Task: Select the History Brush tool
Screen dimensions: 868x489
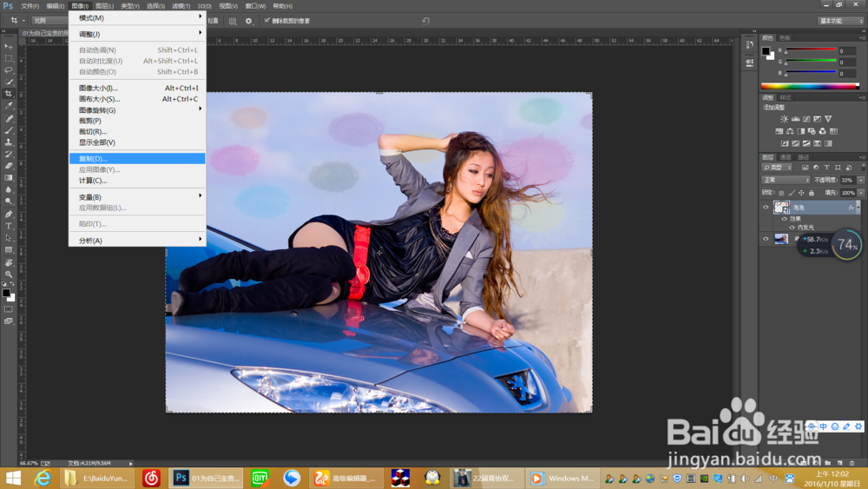Action: pyautogui.click(x=9, y=154)
